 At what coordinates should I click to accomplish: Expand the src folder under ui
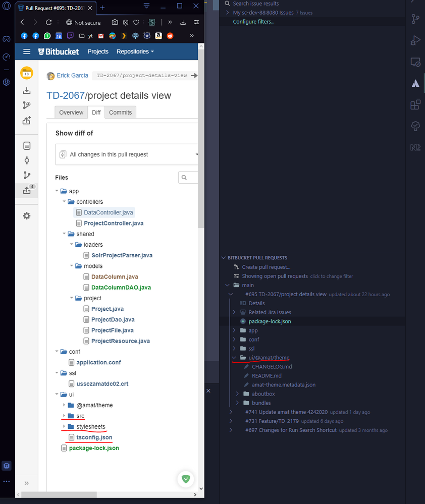coord(64,416)
